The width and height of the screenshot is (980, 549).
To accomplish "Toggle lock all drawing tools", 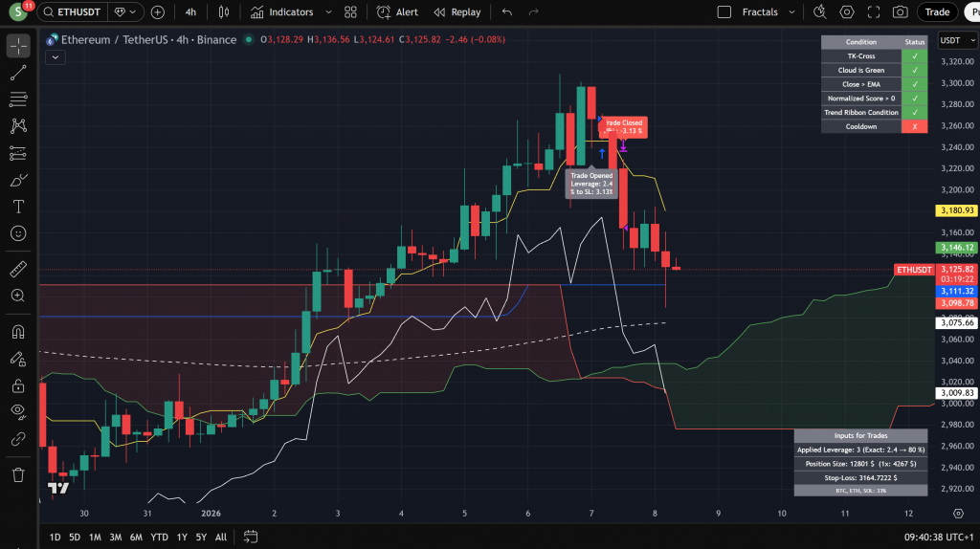I will (18, 386).
